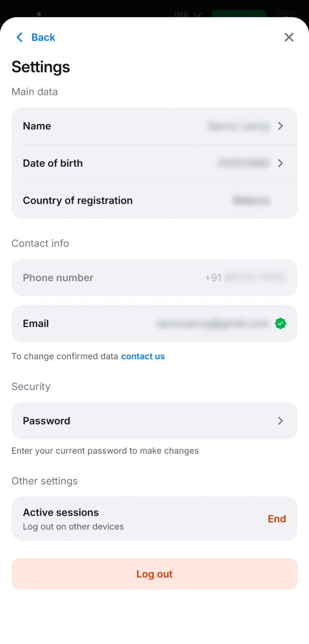The width and height of the screenshot is (309, 644).
Task: Select the Active sessions row
Action: coord(126,519)
